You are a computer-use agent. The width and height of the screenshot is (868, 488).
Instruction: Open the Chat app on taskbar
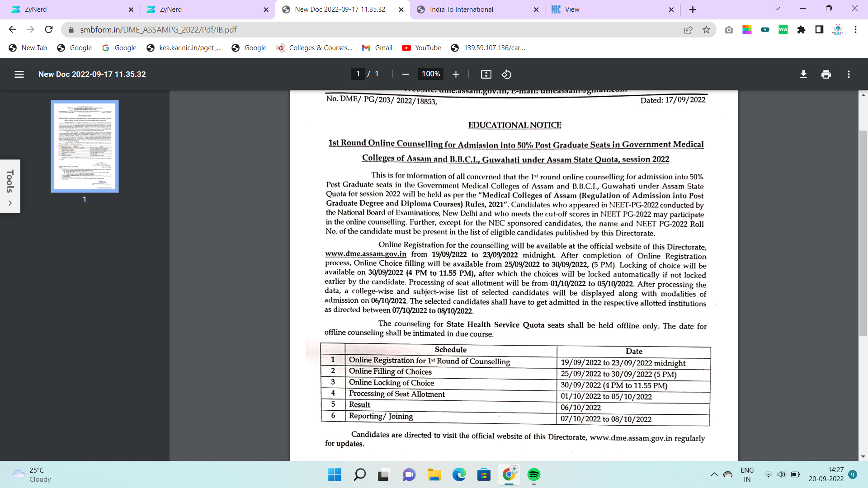coord(409,474)
